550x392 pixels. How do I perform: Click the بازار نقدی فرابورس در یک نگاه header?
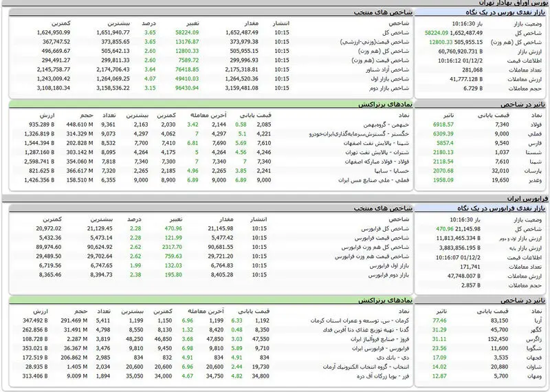[x=501, y=208]
